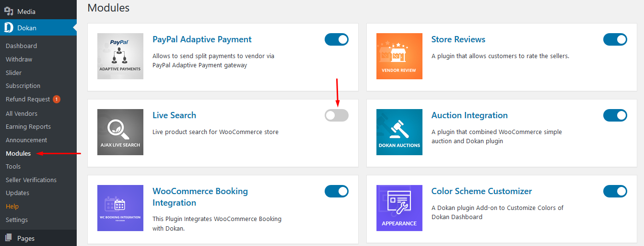Click the Auction Integration module title
Viewport: 644px width, 246px height.
[469, 115]
